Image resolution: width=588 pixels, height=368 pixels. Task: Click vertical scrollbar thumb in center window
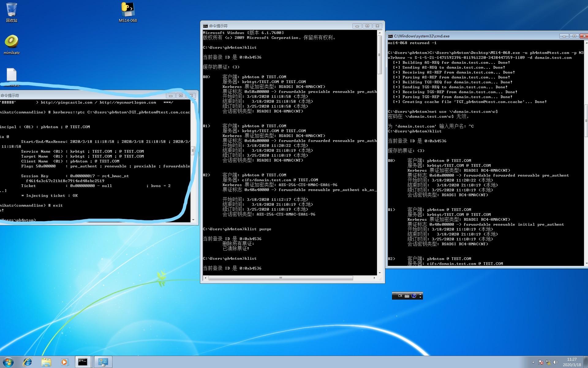380,55
